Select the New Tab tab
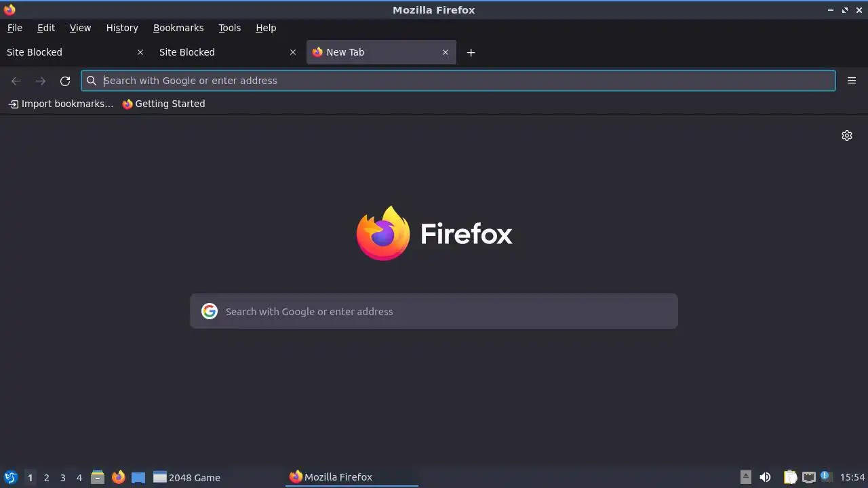This screenshot has width=868, height=488. (x=381, y=52)
